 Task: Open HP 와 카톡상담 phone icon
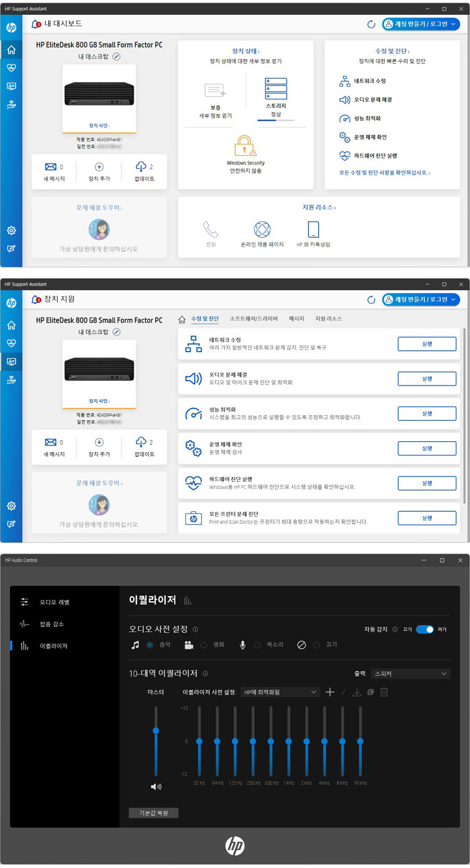pos(314,229)
